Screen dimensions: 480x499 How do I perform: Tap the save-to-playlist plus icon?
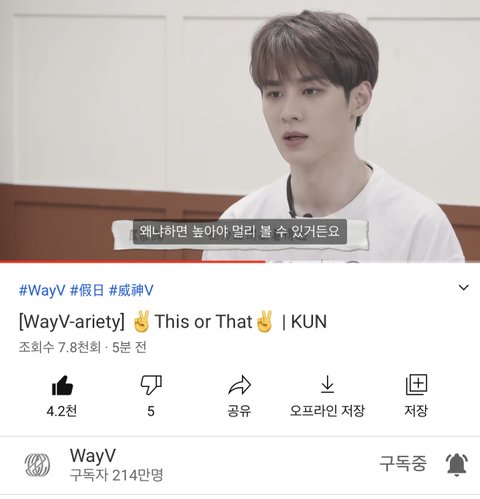coord(416,385)
